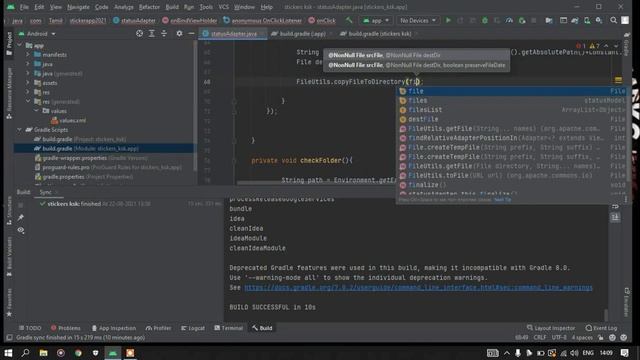Click the scroll-to-end icon in build output
The height and width of the screenshot is (360, 640).
coord(615,218)
